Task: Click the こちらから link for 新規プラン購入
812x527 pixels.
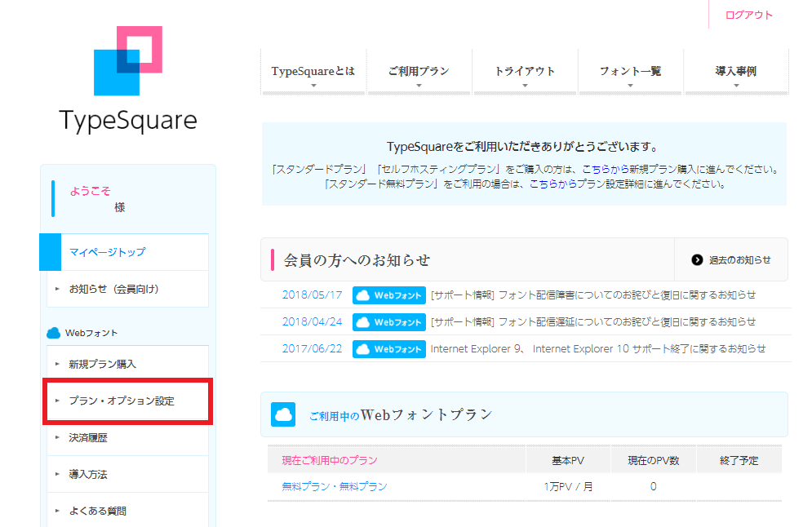Action: (x=606, y=170)
